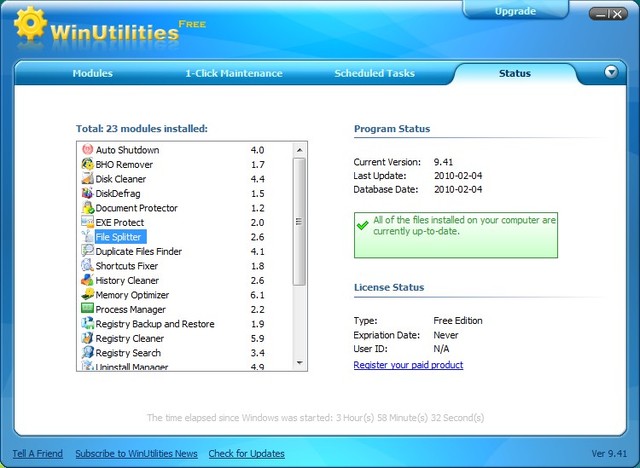The image size is (640, 468).
Task: Click the Duplicate Files Finder icon
Action: (87, 251)
